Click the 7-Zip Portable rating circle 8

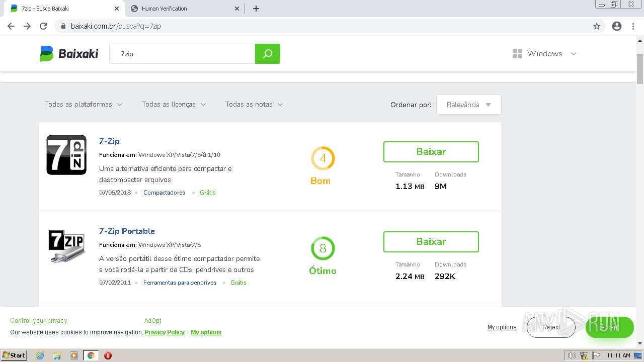coord(323,248)
